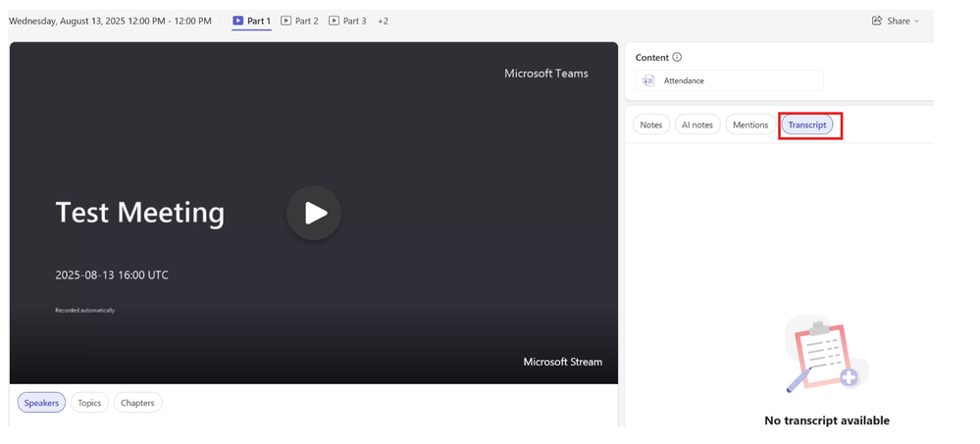Open the Share dropdown
This screenshot has height=444, width=980.
[896, 21]
